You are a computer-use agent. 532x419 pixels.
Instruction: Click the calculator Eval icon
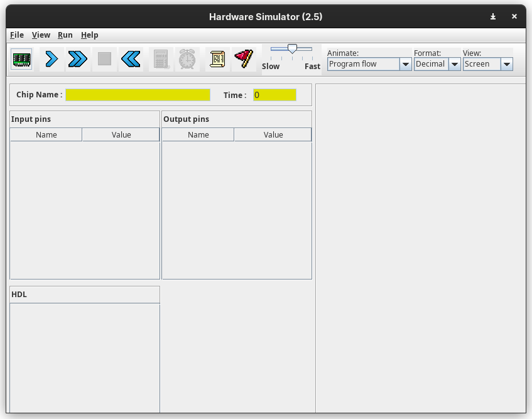161,60
